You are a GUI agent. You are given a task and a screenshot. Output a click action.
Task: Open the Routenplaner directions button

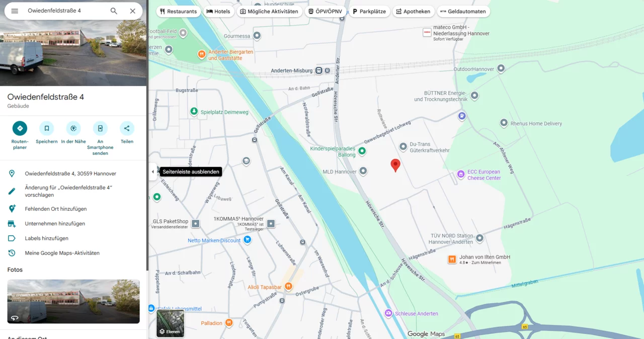click(x=20, y=135)
